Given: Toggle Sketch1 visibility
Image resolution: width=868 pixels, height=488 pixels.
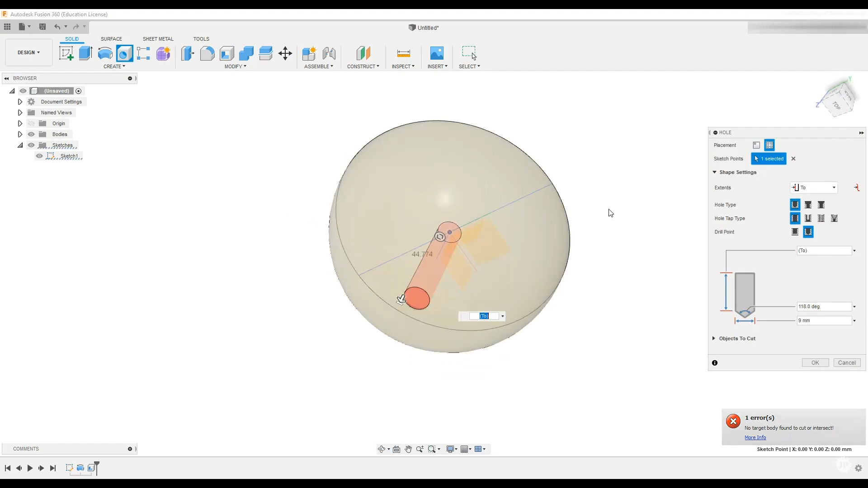Looking at the screenshot, I should click(x=39, y=155).
